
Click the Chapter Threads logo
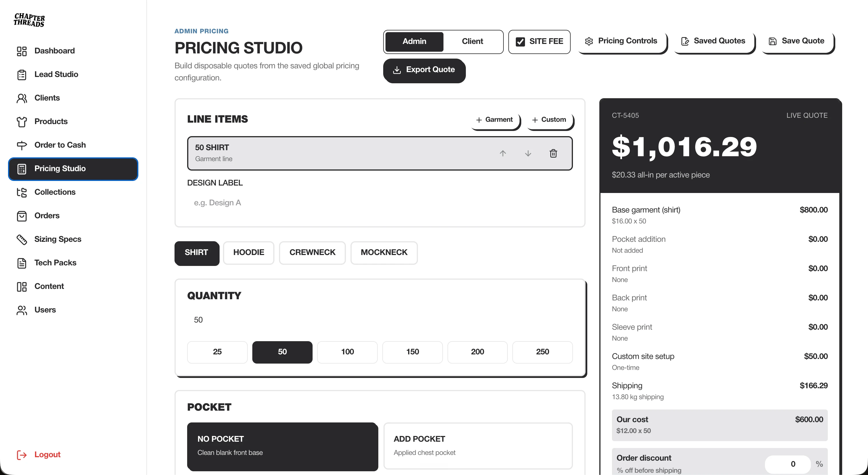tap(29, 20)
